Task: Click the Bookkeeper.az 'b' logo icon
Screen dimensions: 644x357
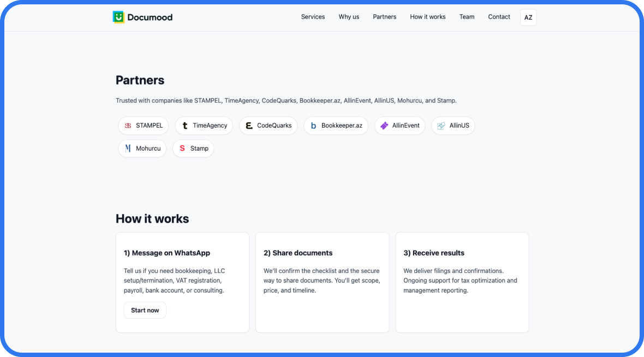Action: point(313,126)
